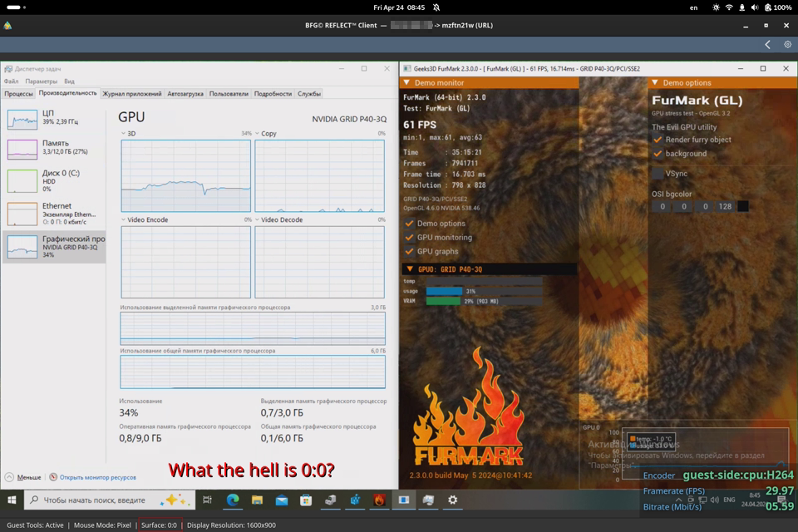
Task: Open the Файл menu
Action: 11,81
